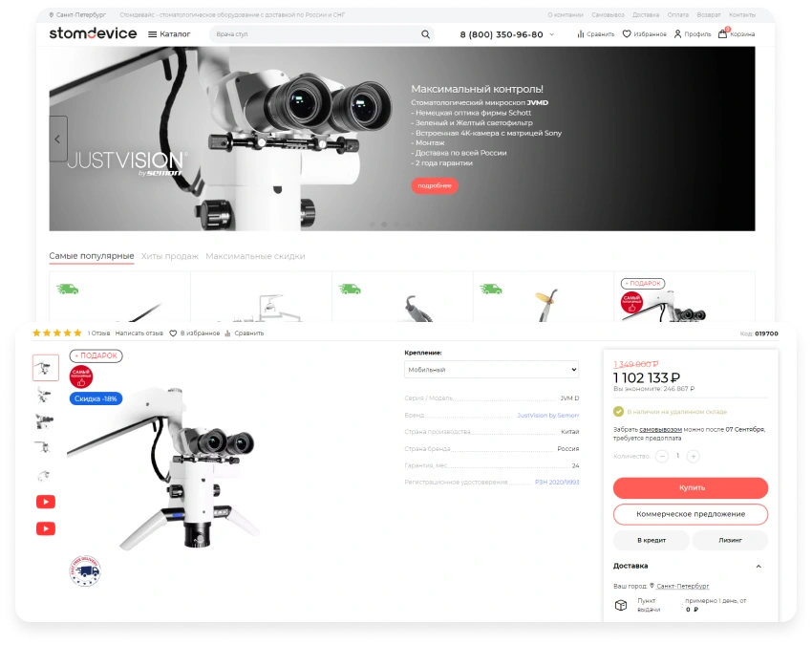Viewport: 812px width, 645px height.
Task: Play the first YouTube video thumbnail
Action: pyautogui.click(x=46, y=502)
